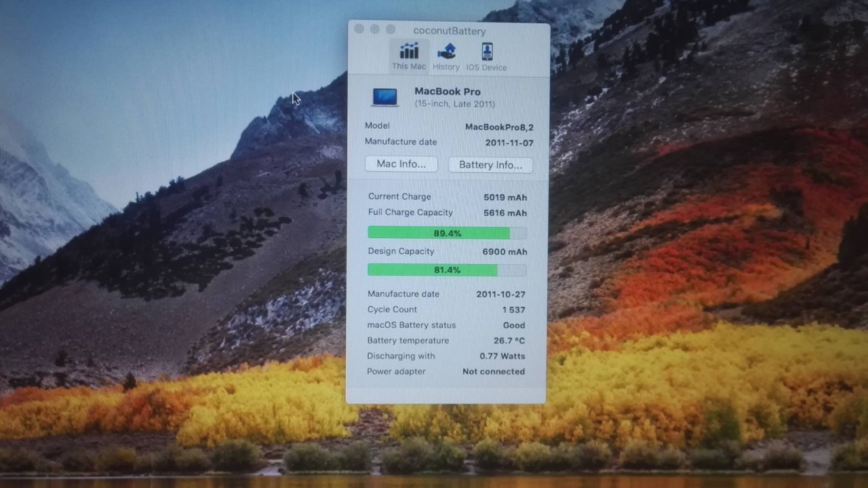Click the coconutBattery window title
Viewport: 868px width, 488px height.
(x=449, y=31)
